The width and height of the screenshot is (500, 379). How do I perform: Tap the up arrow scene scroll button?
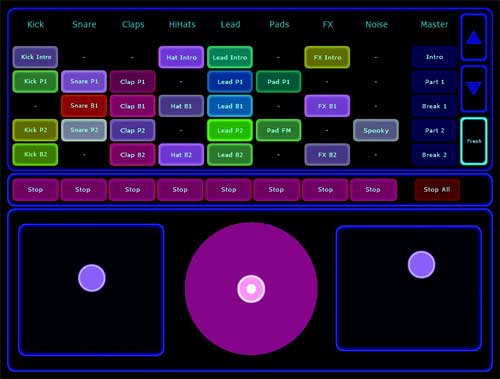click(x=474, y=37)
